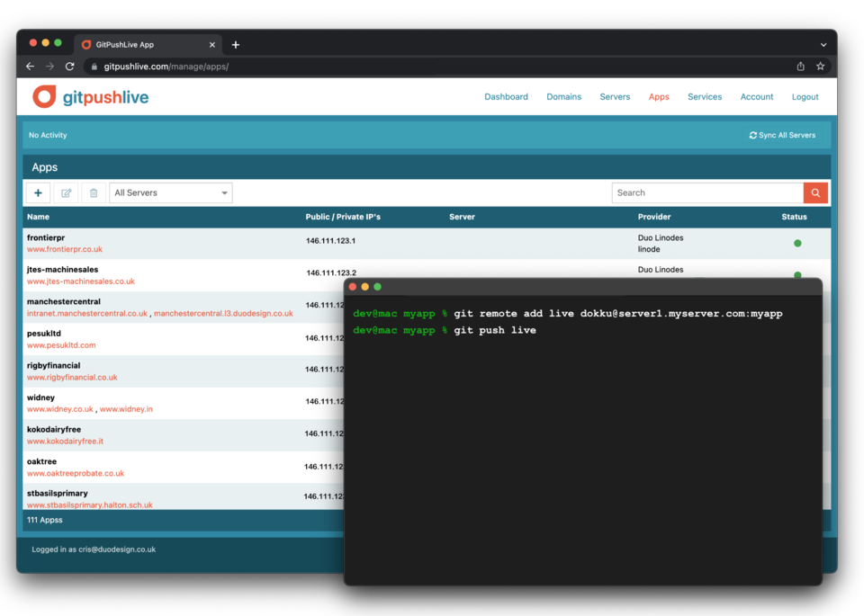Select the rigbyfinancial app name
Image resolution: width=864 pixels, height=616 pixels.
point(53,365)
